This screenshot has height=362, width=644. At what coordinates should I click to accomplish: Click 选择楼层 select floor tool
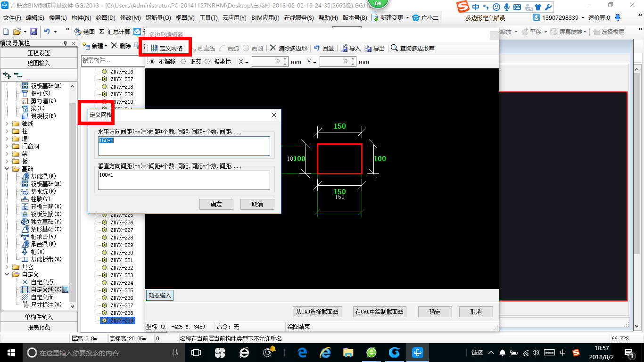tap(609, 32)
